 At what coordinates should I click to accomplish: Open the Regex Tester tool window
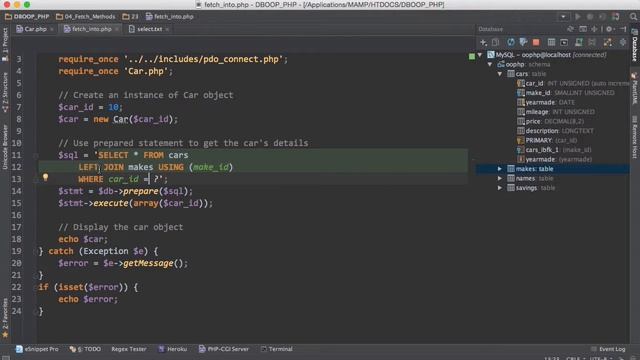[x=129, y=349]
